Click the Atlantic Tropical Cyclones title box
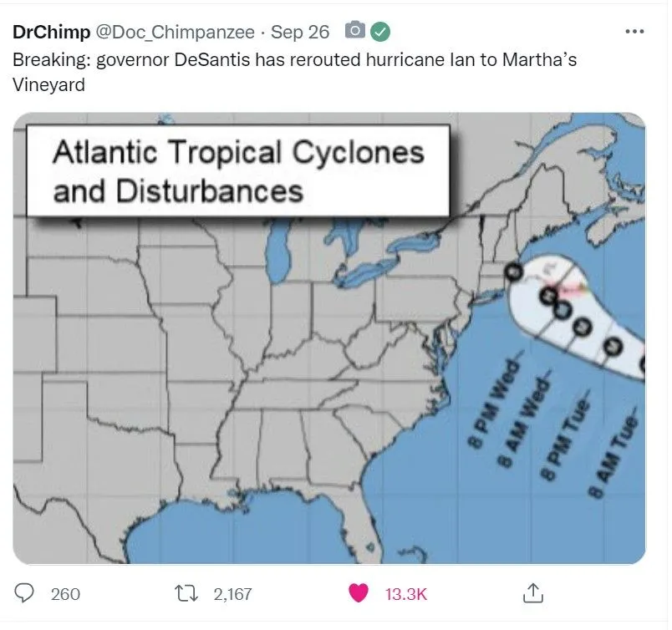Image resolution: width=672 pixels, height=630 pixels. click(x=238, y=171)
